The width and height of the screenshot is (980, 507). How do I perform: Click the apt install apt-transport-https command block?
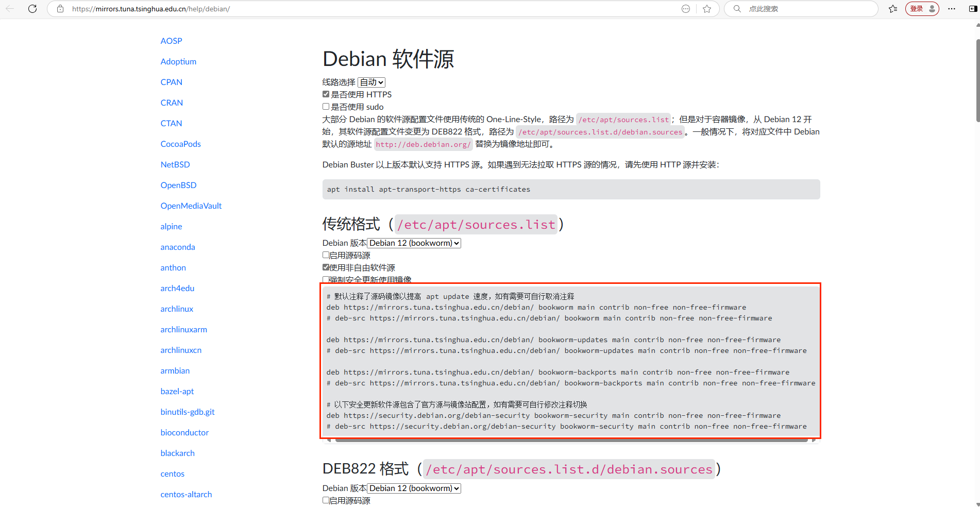tap(571, 189)
